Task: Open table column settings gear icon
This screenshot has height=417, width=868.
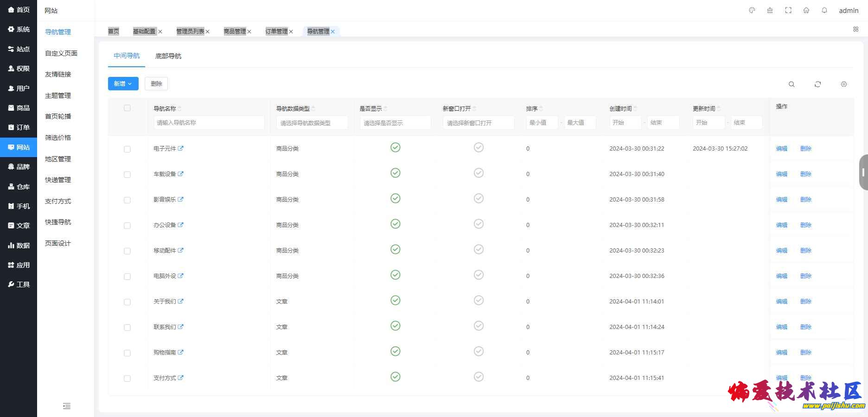Action: tap(844, 84)
